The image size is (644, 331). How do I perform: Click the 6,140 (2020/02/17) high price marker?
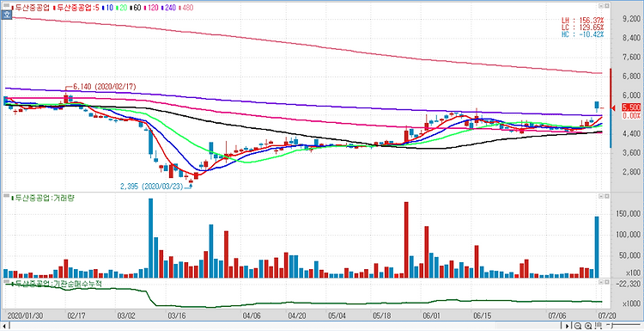click(104, 87)
